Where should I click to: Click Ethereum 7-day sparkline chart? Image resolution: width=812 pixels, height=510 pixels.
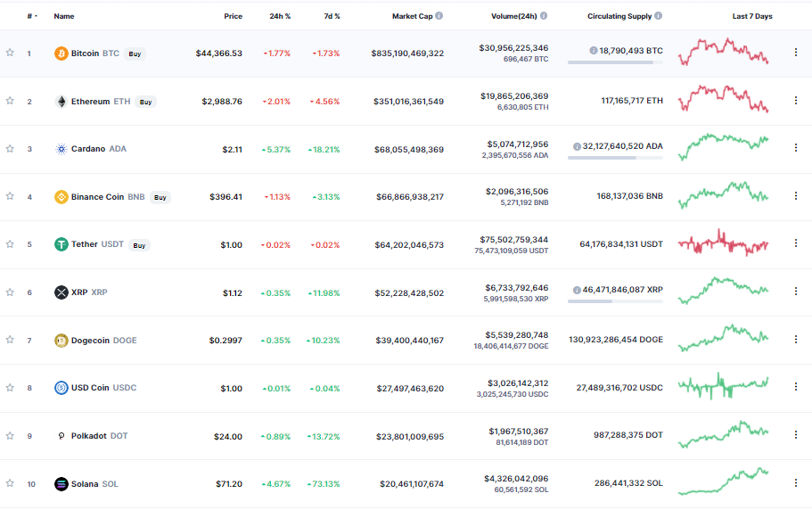[x=724, y=99]
